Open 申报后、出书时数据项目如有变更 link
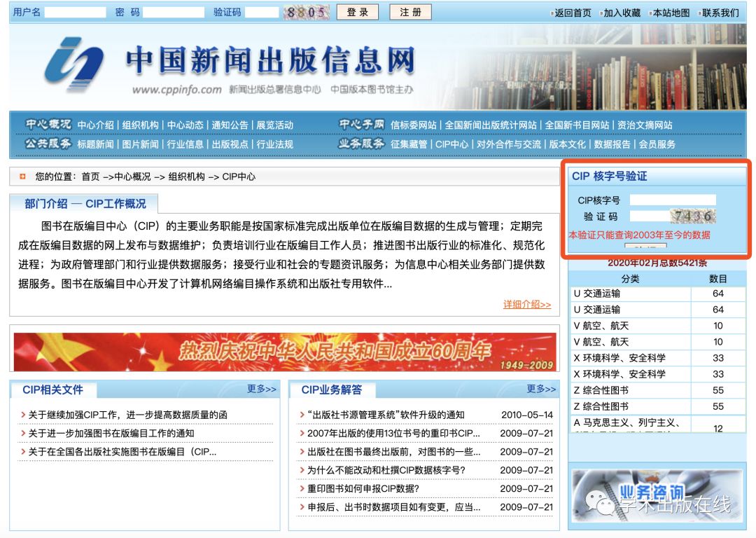Image resolution: width=756 pixels, height=538 pixels. [393, 507]
